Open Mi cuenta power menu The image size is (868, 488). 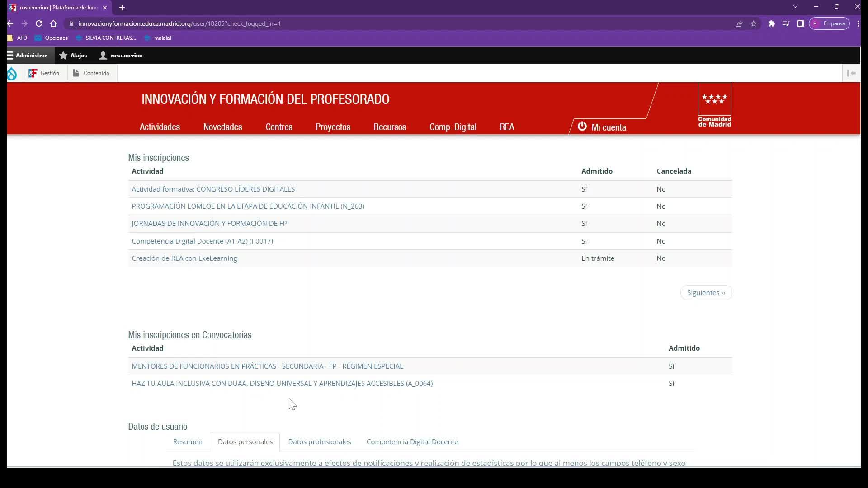pyautogui.click(x=602, y=127)
